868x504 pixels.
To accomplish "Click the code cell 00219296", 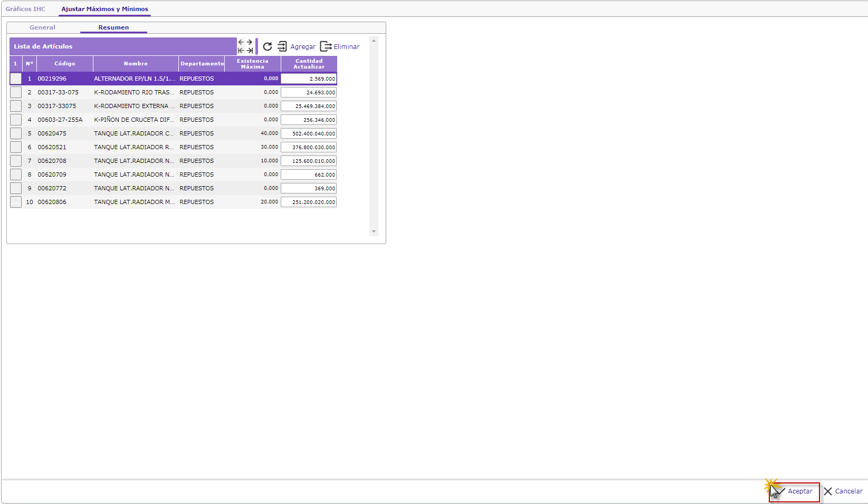I will [64, 79].
